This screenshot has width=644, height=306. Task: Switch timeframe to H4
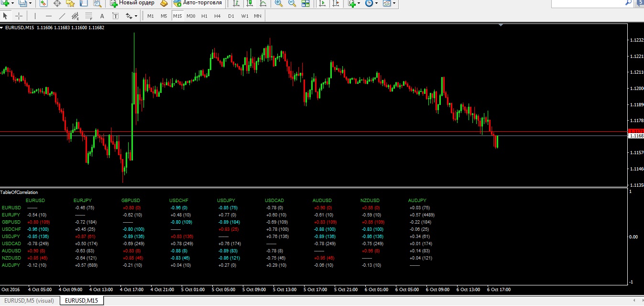coord(218,16)
